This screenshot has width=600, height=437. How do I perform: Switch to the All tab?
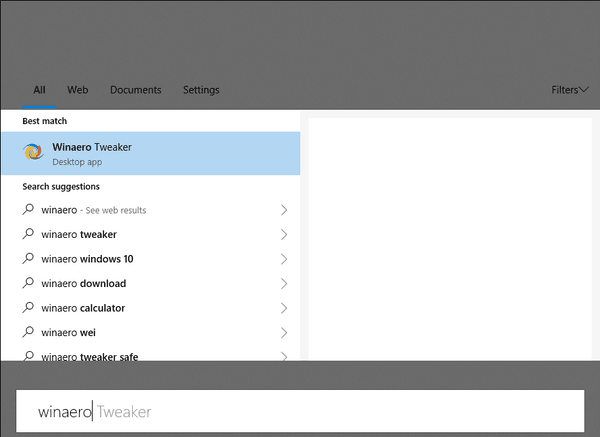click(x=39, y=90)
